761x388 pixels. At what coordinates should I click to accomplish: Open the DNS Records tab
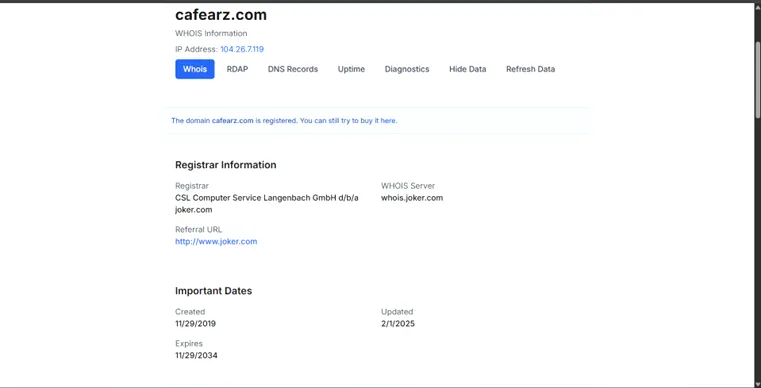coord(293,69)
